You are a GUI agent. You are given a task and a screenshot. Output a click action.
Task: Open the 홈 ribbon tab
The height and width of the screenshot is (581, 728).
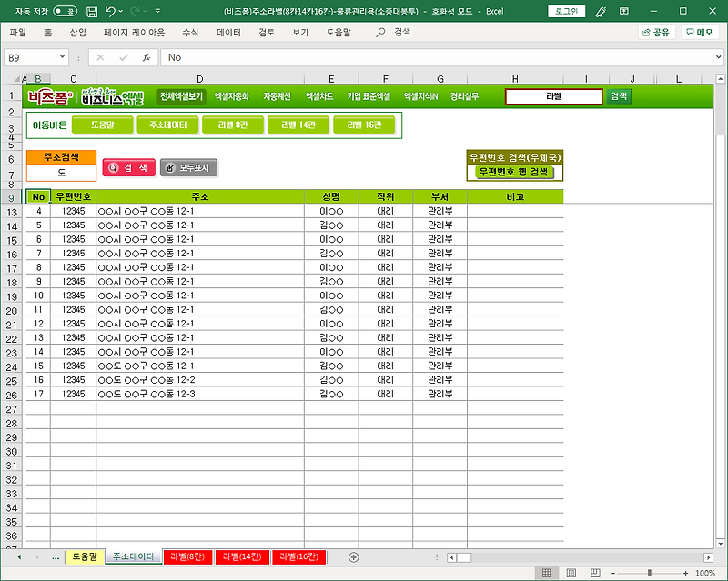coord(48,32)
